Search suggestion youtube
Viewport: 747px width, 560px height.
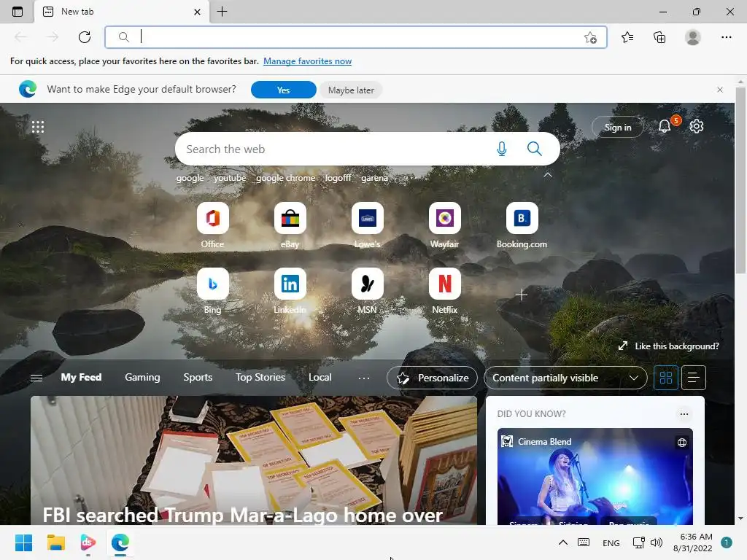click(230, 178)
